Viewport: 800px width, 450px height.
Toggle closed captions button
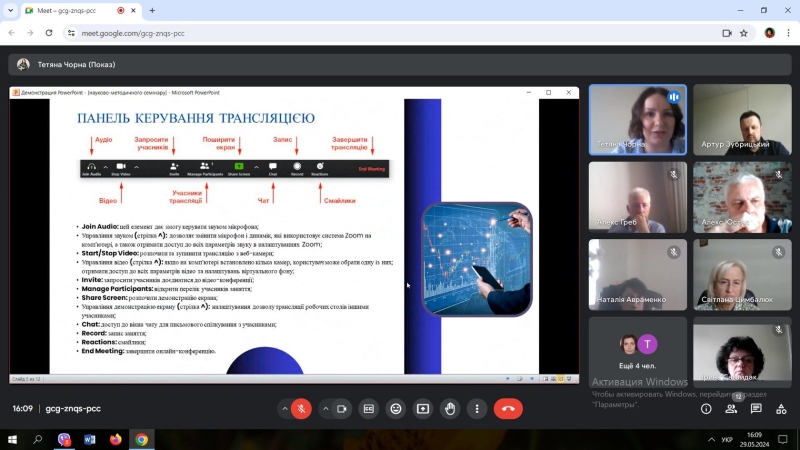[x=368, y=409]
